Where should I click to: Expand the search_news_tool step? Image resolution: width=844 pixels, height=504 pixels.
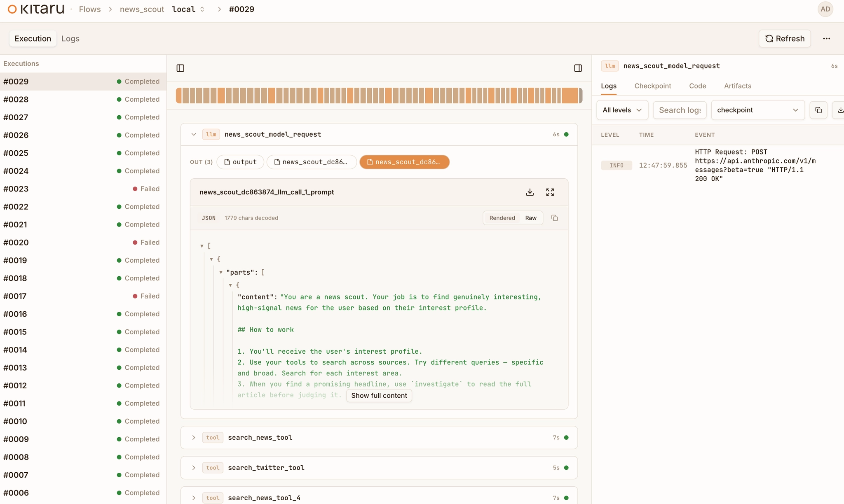(x=194, y=437)
